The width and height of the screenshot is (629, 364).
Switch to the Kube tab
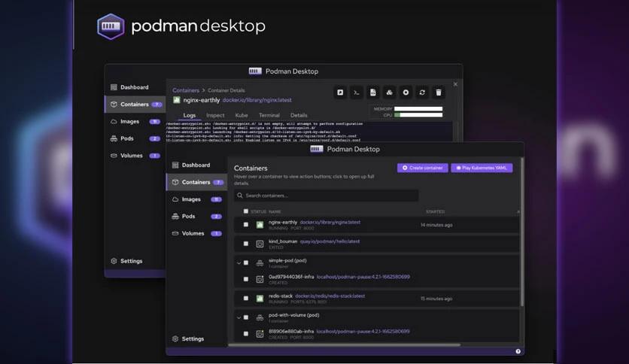coord(241,115)
